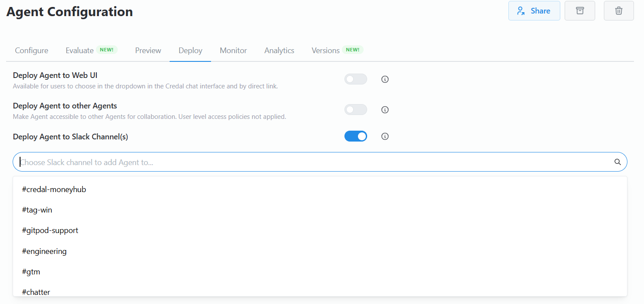This screenshot has height=304, width=644.
Task: Switch to the Configure tab
Action: point(31,51)
